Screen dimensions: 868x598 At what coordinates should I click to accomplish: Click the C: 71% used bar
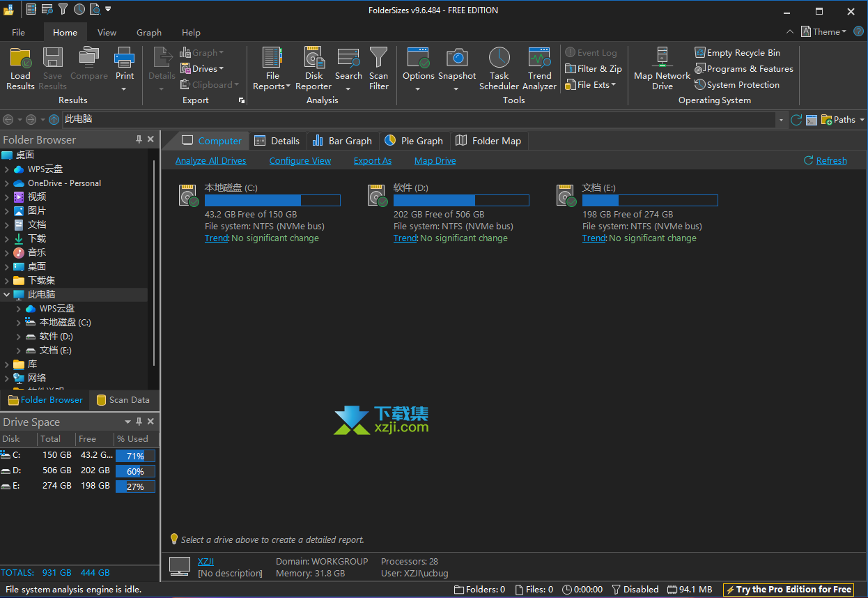[135, 456]
